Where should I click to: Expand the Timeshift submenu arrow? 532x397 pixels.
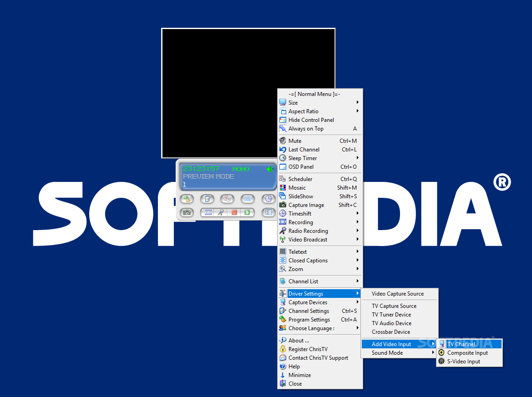358,213
